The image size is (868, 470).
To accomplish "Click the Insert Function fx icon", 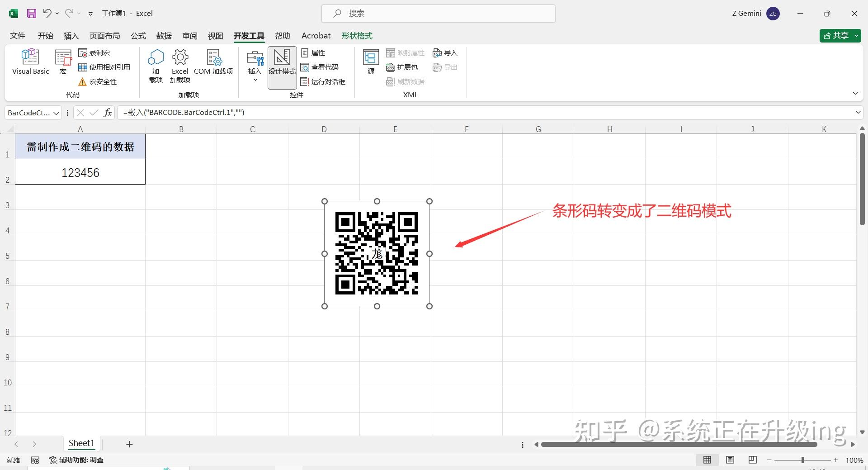I will [x=108, y=113].
